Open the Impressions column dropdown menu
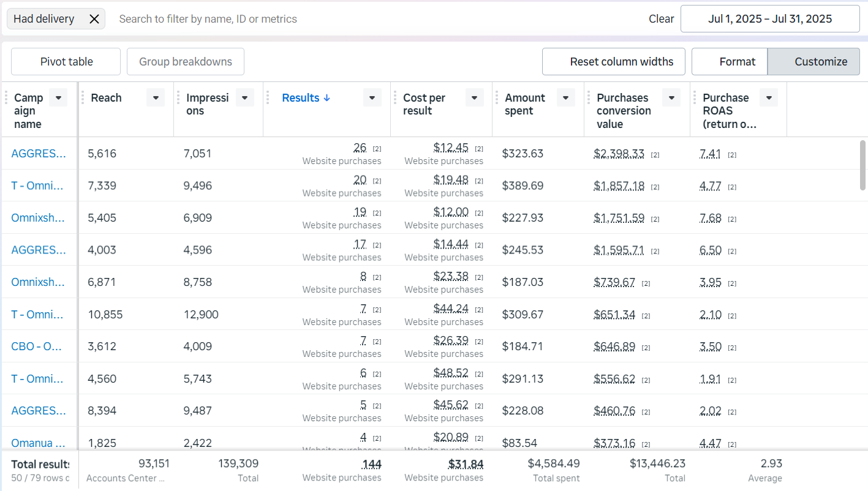Image resolution: width=868 pixels, height=491 pixels. (x=245, y=98)
